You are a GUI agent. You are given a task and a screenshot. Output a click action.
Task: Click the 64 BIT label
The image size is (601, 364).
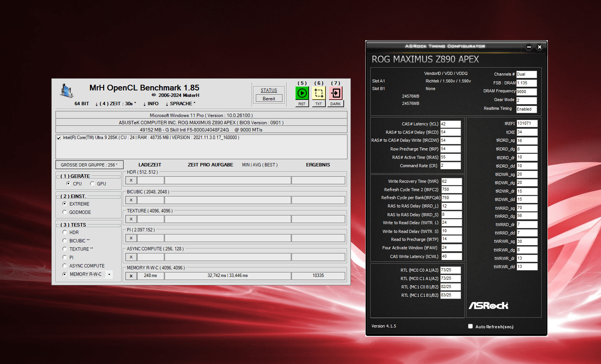pyautogui.click(x=82, y=104)
